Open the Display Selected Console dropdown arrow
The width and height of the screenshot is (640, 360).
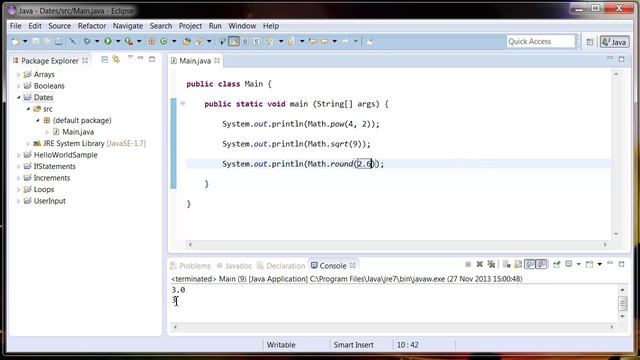[x=578, y=264]
